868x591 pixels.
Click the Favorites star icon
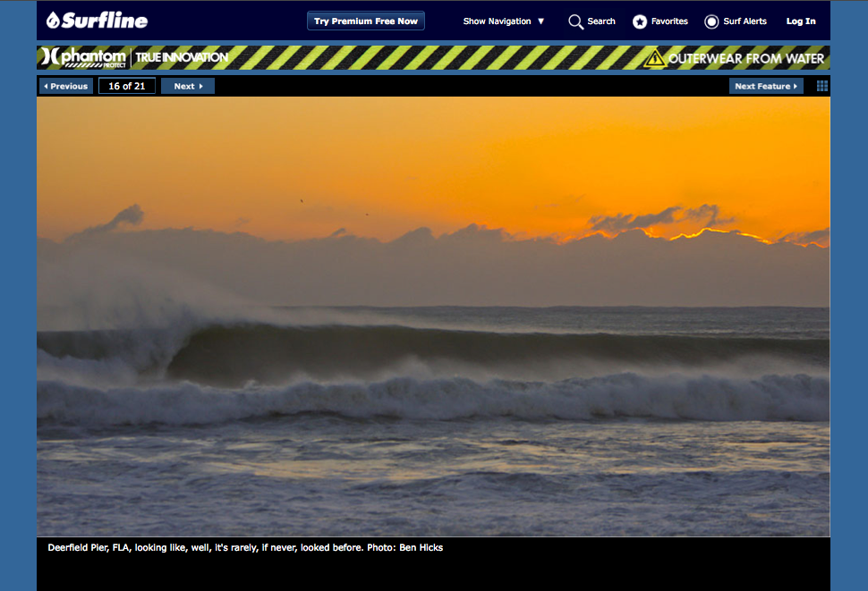coord(640,21)
